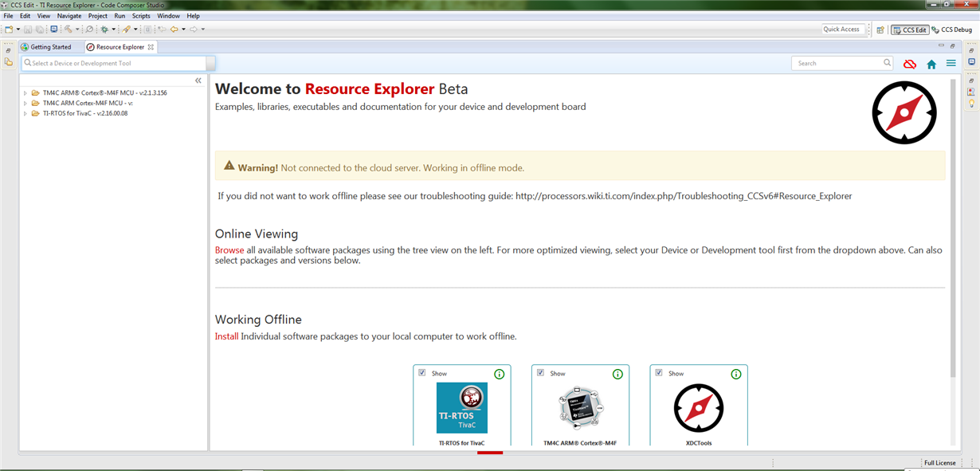
Task: Open the New file dropdown arrow
Action: pos(18,29)
